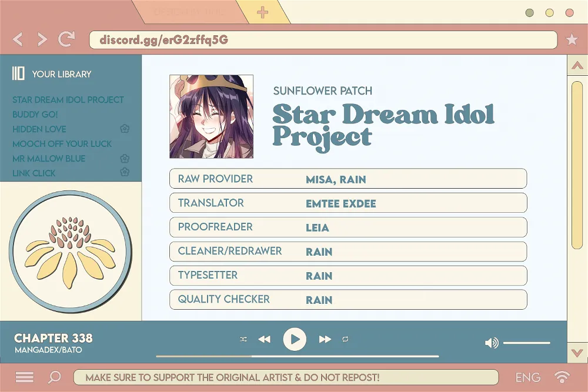
Task: Click the discord.gg/erG2zffq5G address bar
Action: (x=323, y=40)
